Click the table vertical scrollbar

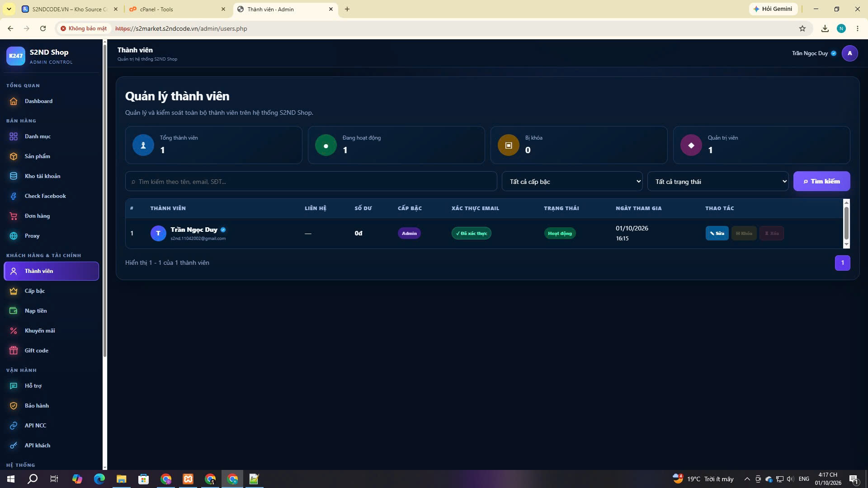[x=846, y=224]
